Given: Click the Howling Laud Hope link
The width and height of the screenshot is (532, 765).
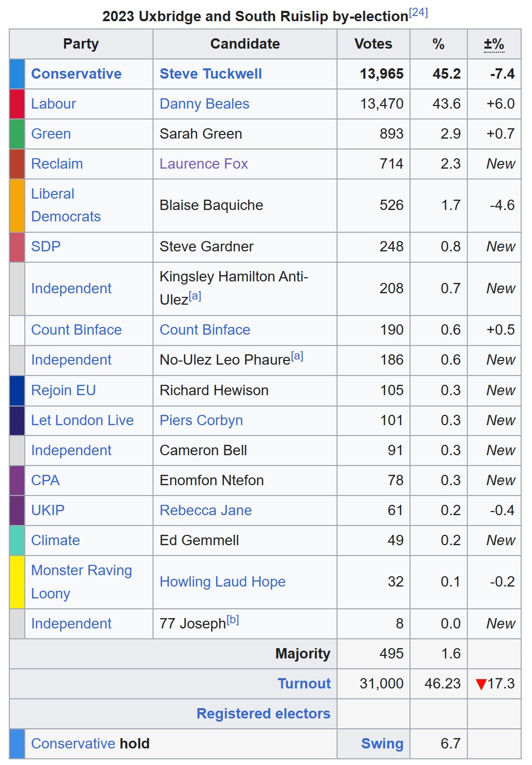Looking at the screenshot, I should click(222, 582).
